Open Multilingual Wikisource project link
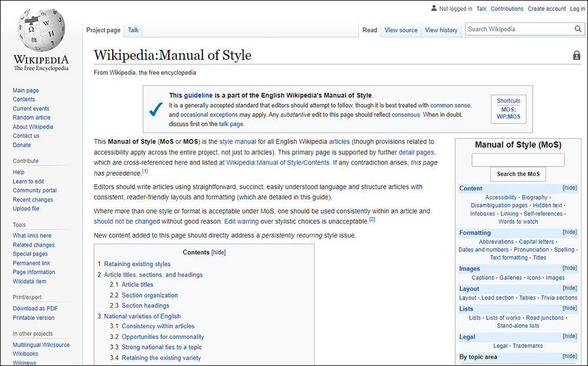Viewport: 588px width, 366px height. click(x=41, y=345)
